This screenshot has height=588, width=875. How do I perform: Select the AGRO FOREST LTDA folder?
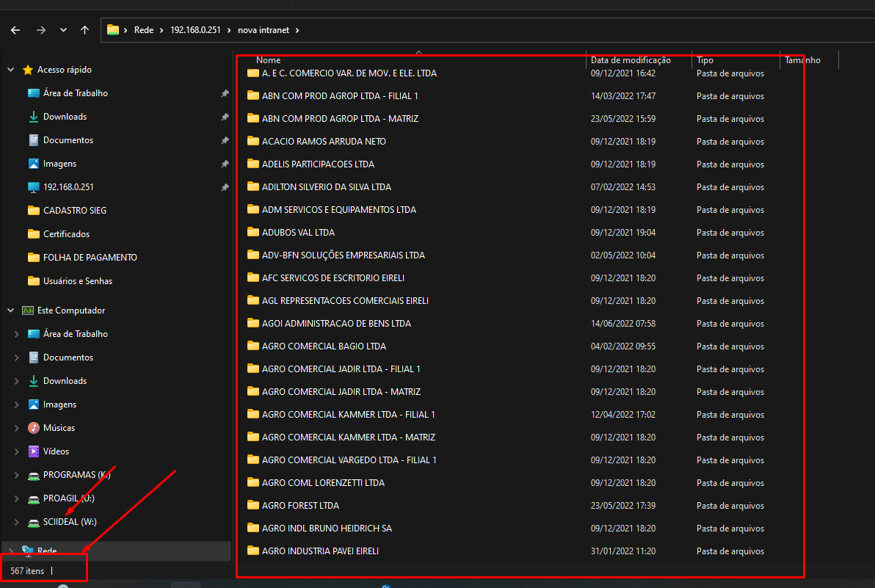click(300, 506)
